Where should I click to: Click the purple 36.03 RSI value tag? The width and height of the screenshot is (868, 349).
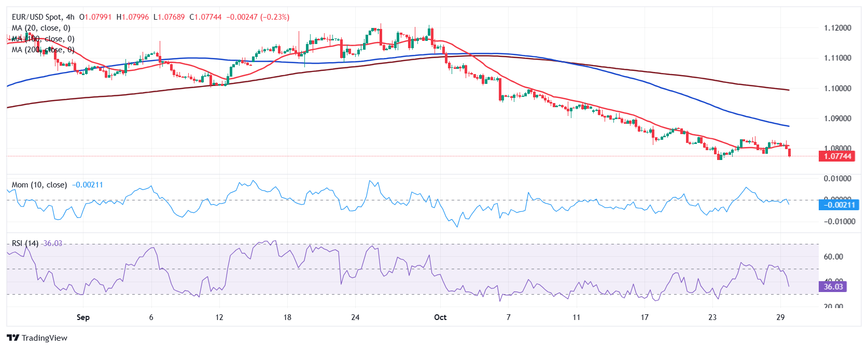833,286
